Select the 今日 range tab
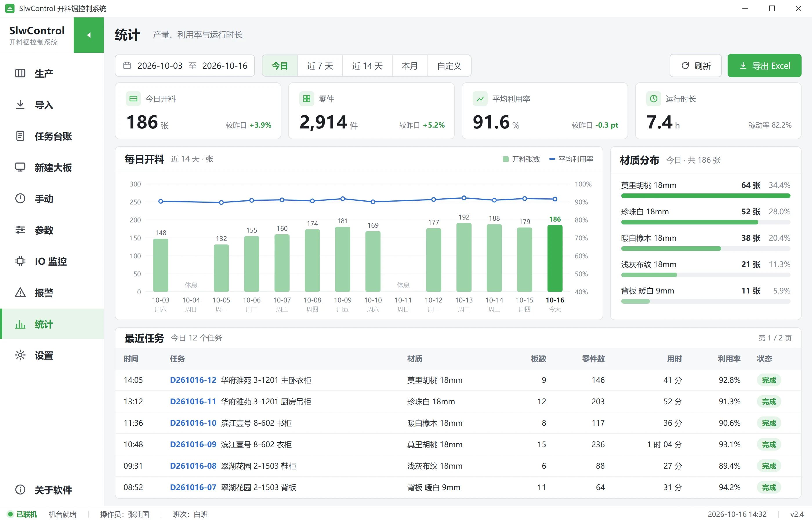The image size is (812, 522). (x=280, y=66)
